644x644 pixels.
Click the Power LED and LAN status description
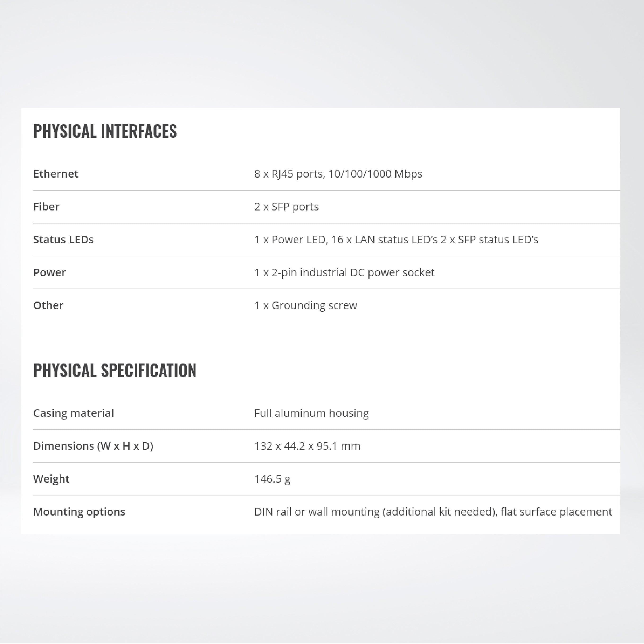point(396,240)
